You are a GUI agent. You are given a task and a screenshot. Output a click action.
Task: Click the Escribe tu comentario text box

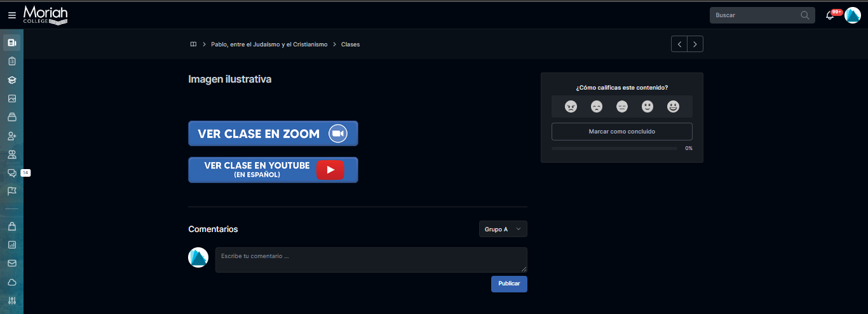click(x=370, y=260)
